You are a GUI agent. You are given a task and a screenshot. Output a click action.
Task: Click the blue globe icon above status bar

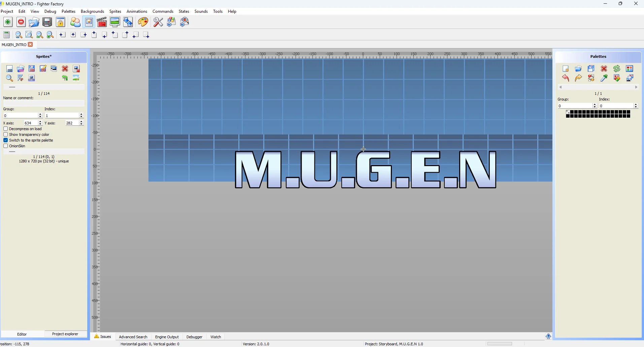click(x=549, y=337)
